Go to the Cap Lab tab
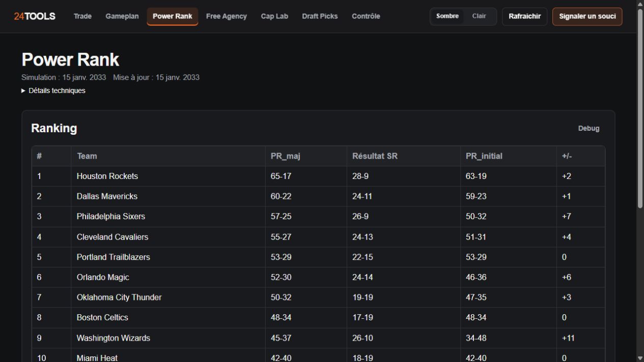 [x=274, y=16]
